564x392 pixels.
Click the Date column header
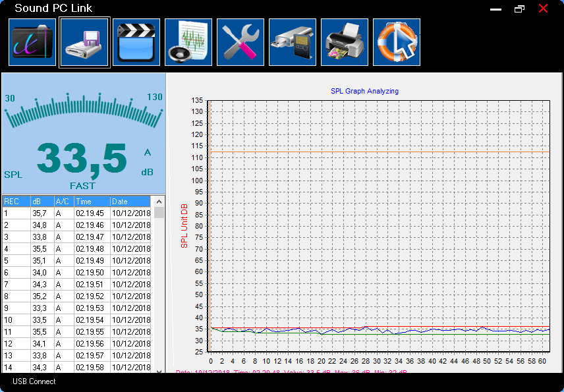click(x=130, y=202)
